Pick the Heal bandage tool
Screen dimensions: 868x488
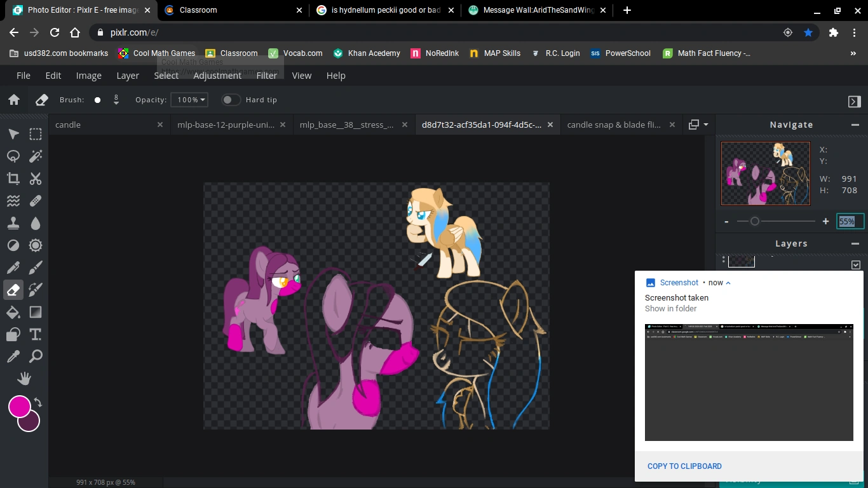click(36, 201)
